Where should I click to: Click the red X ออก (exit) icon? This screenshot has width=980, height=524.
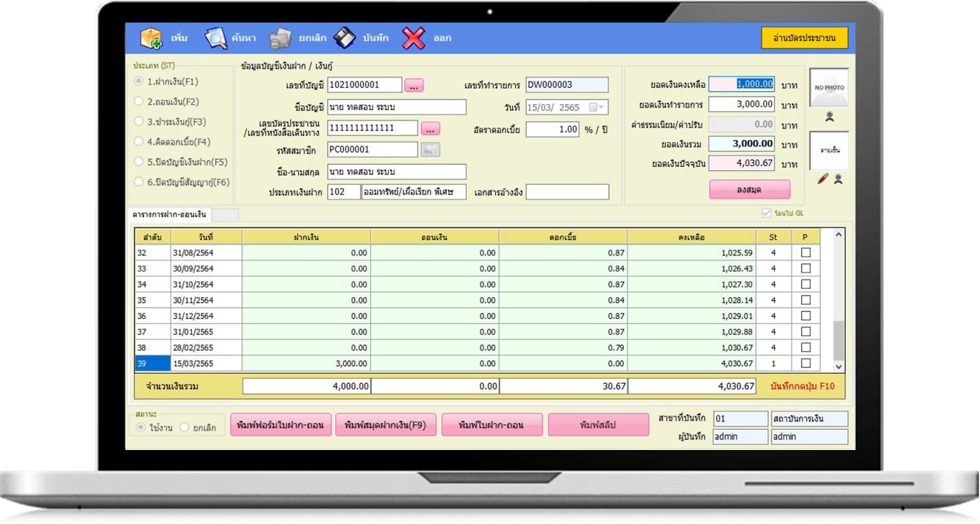pyautogui.click(x=414, y=38)
